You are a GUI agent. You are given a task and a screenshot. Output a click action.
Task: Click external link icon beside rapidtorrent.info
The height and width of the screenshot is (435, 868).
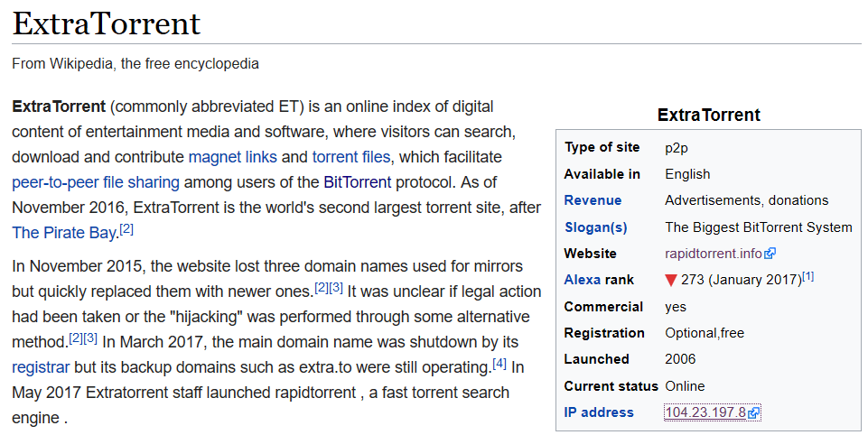click(770, 254)
